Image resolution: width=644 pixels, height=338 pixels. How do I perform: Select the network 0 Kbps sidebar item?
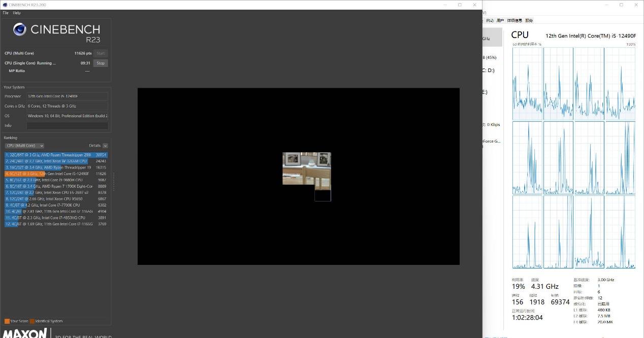point(492,124)
